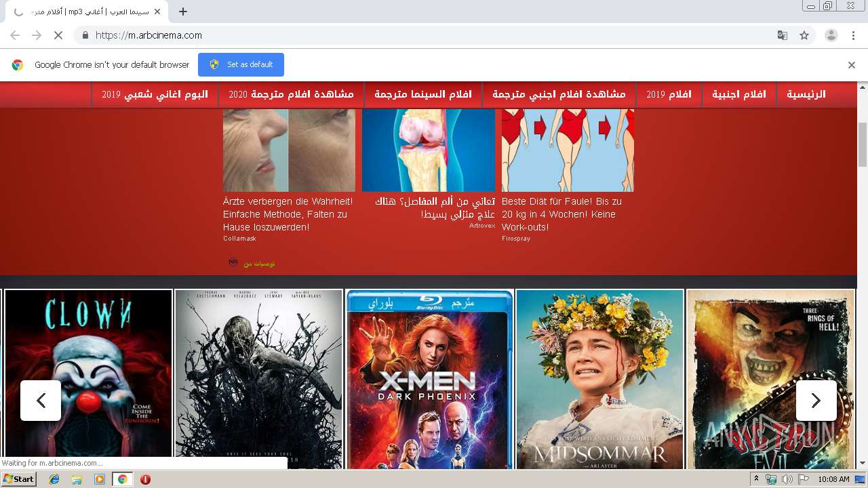This screenshot has height=488, width=868.
Task: Show previous movies in carousel
Action: click(41, 401)
